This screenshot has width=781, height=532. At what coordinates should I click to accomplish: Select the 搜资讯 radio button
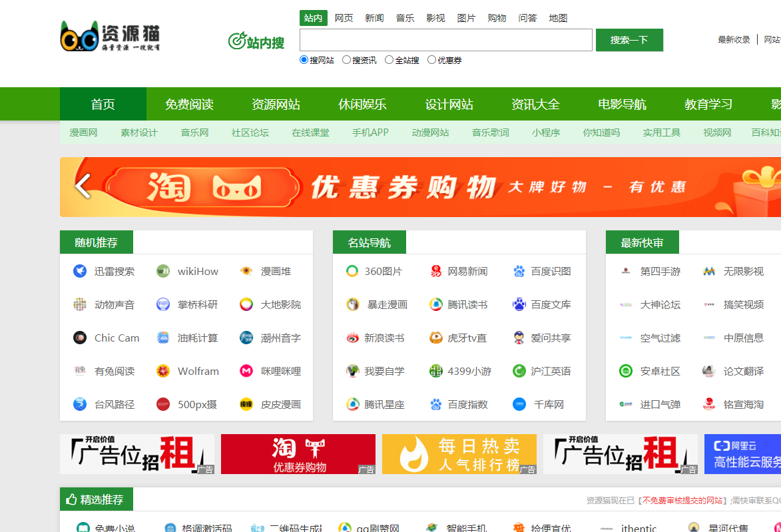click(x=346, y=60)
